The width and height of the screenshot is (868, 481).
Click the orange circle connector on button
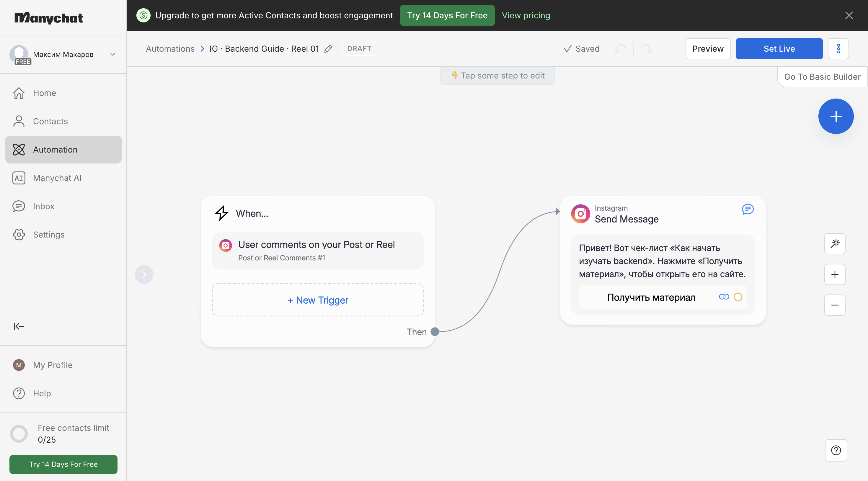click(x=738, y=297)
